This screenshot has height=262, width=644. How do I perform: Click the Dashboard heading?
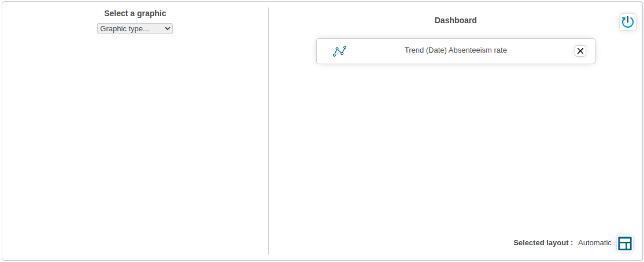[456, 20]
